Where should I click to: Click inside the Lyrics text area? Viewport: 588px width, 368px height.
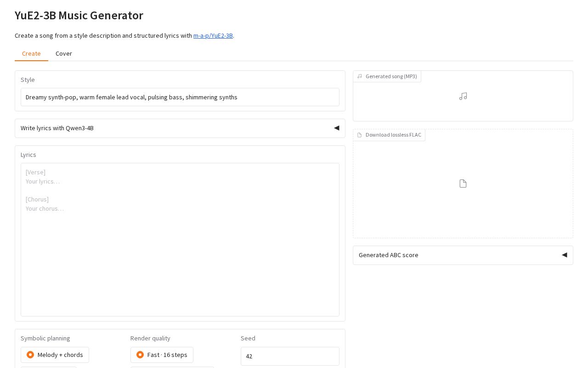(180, 240)
